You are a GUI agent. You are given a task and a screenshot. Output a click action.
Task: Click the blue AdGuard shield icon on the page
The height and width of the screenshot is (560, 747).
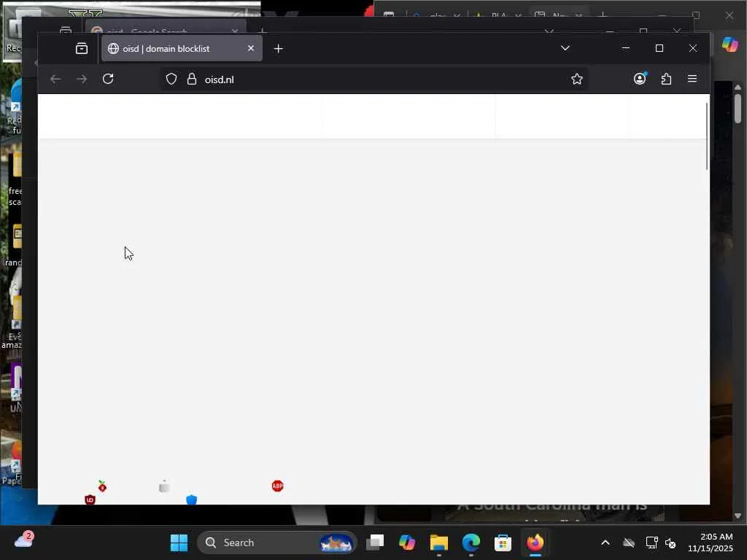click(192, 499)
